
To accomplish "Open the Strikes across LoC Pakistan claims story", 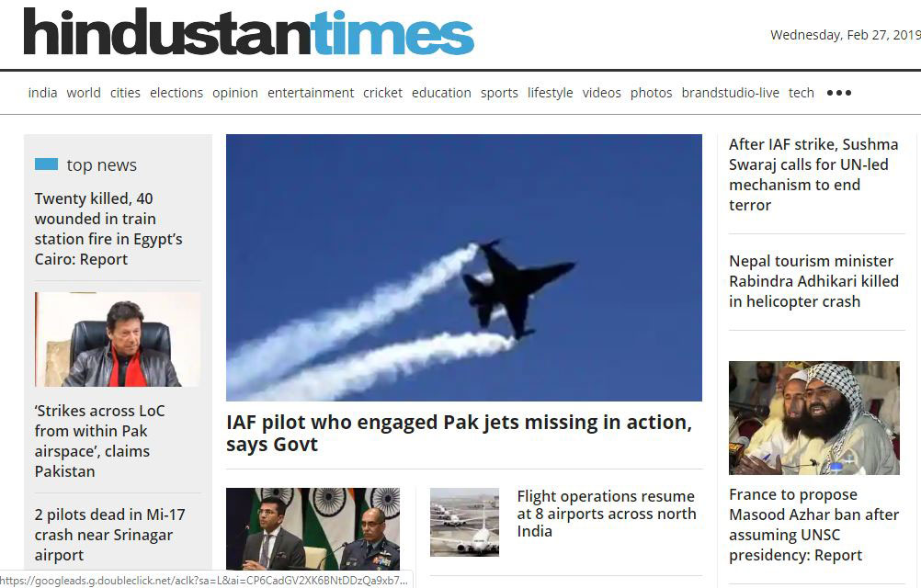I will (100, 441).
